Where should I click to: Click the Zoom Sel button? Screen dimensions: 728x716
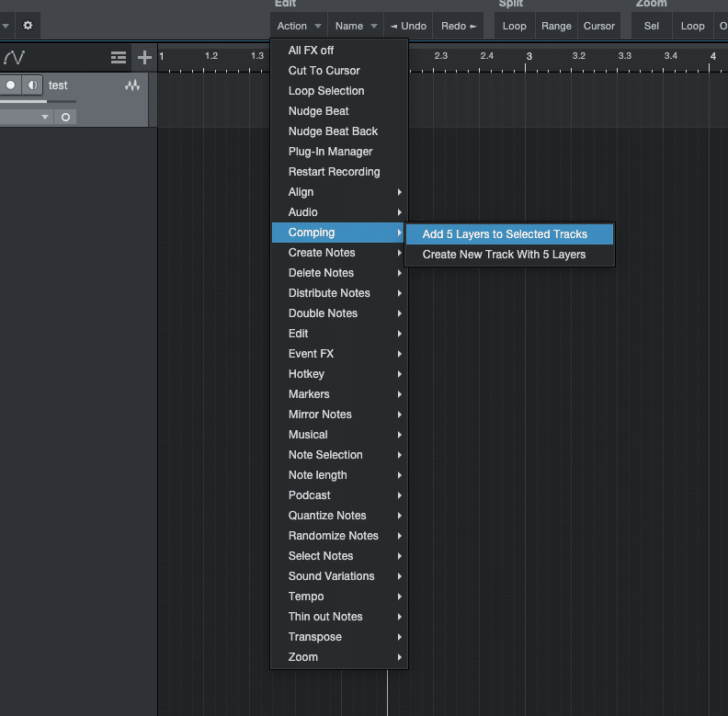[x=652, y=26]
